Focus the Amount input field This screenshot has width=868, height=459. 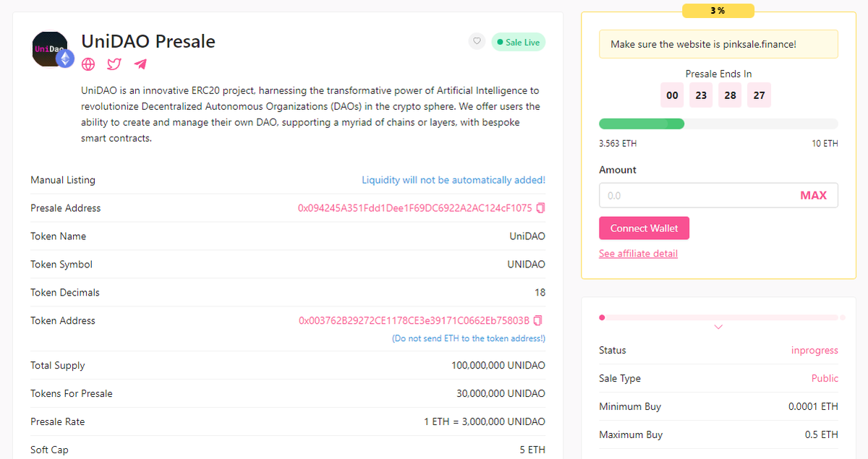(x=718, y=195)
